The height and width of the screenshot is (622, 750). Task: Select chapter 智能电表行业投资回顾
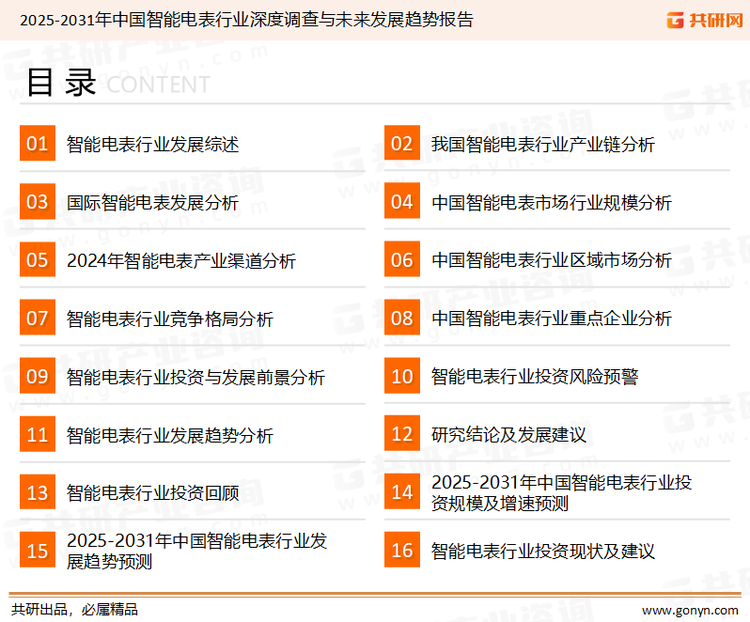click(x=153, y=493)
